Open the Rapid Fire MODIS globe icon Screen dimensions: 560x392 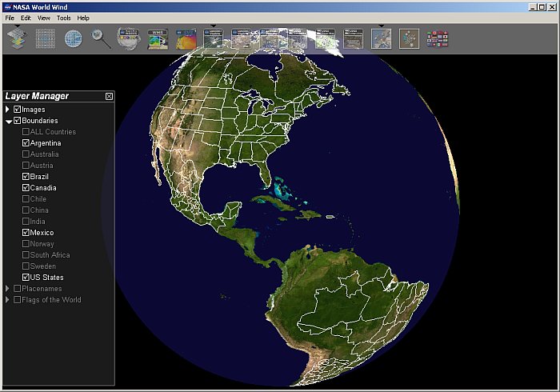click(x=129, y=38)
